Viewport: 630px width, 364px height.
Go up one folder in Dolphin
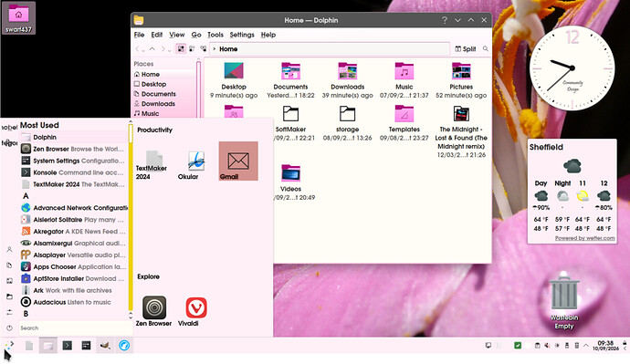152,49
